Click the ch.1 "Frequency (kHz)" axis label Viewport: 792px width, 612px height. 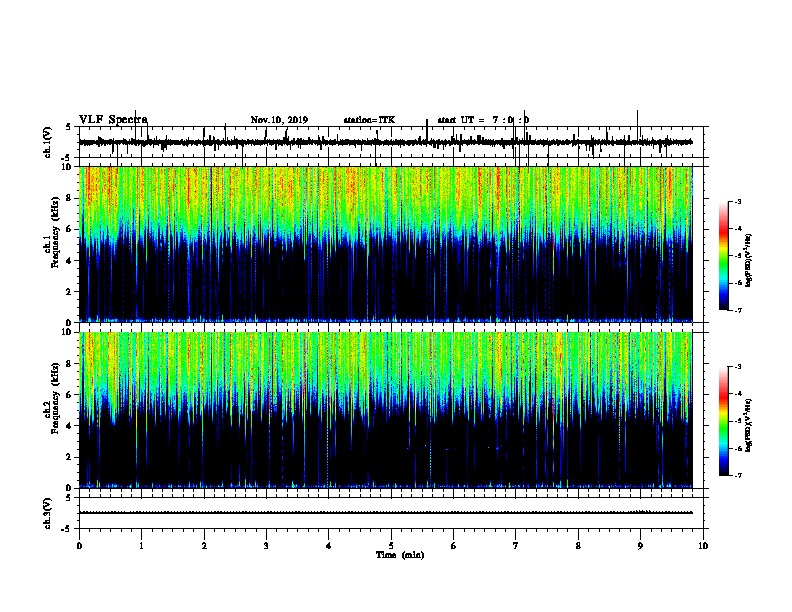pos(55,233)
